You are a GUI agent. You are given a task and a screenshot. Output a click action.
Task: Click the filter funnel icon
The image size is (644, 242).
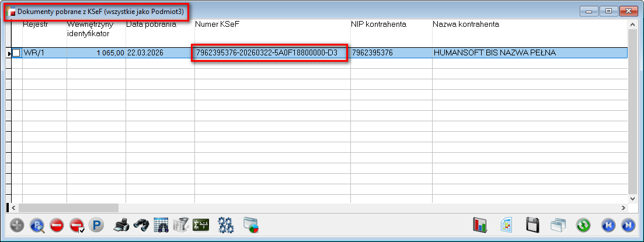[180, 225]
